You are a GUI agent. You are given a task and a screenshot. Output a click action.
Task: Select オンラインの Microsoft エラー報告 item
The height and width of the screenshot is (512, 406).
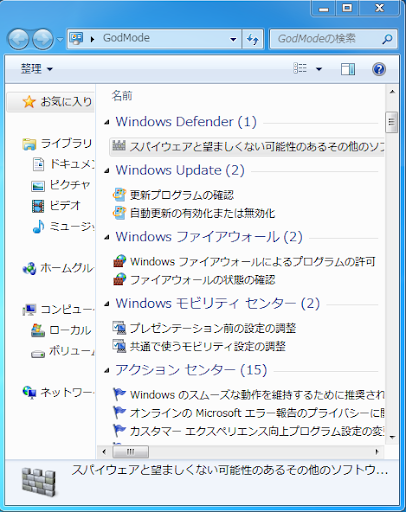257,413
